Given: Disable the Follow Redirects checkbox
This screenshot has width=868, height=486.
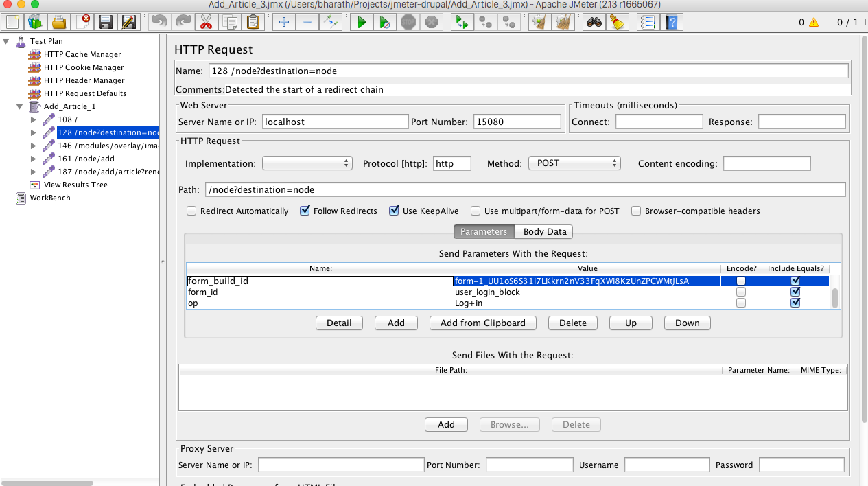Looking at the screenshot, I should pos(305,211).
